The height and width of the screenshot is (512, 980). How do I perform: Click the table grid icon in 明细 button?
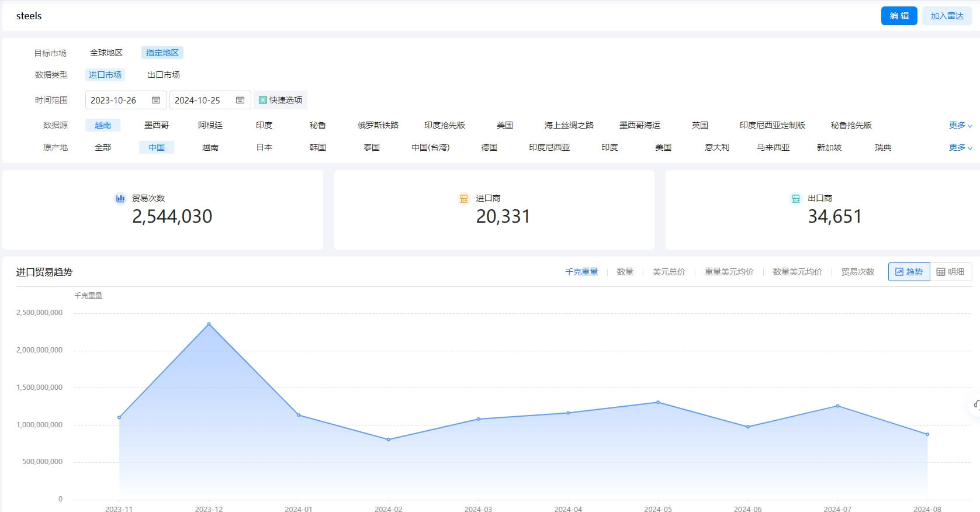941,272
